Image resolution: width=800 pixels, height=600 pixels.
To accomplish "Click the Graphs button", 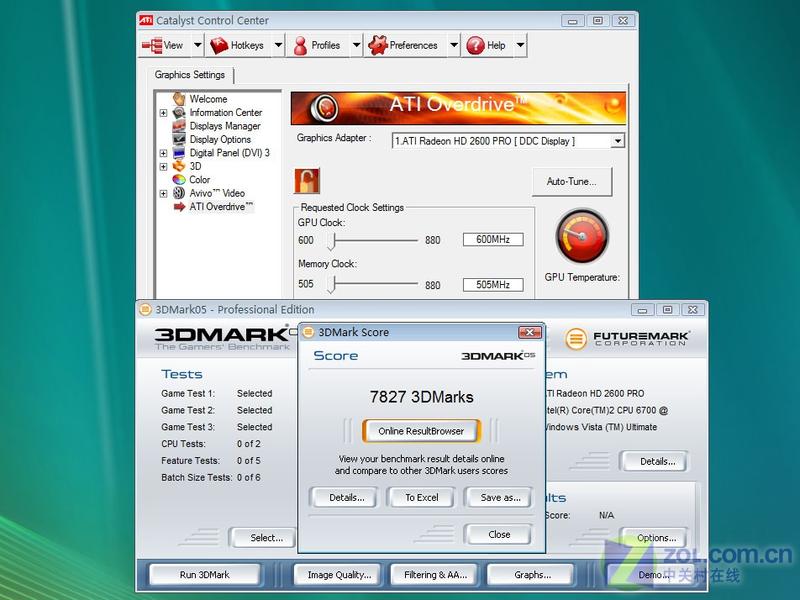I will pos(532,574).
